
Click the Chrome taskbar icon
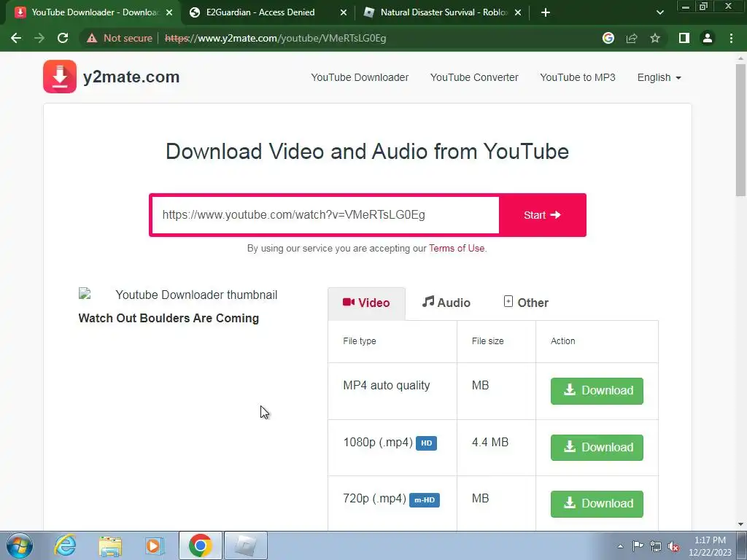(200, 545)
